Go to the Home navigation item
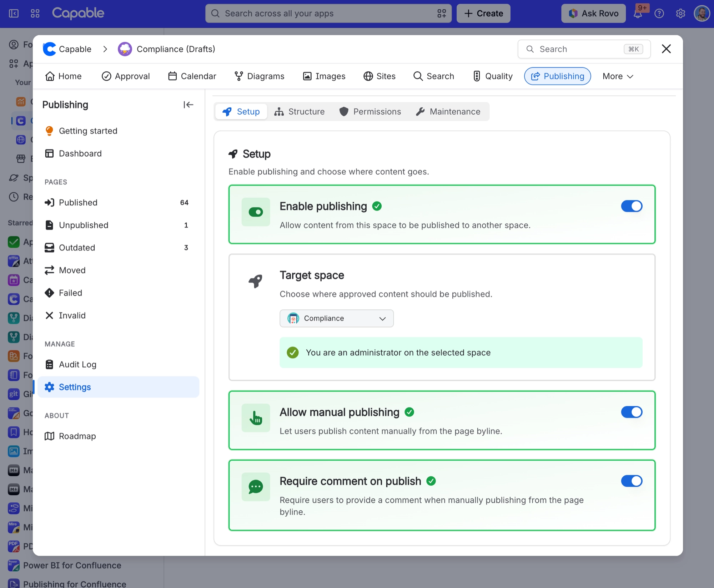The width and height of the screenshot is (714, 588). tap(63, 76)
